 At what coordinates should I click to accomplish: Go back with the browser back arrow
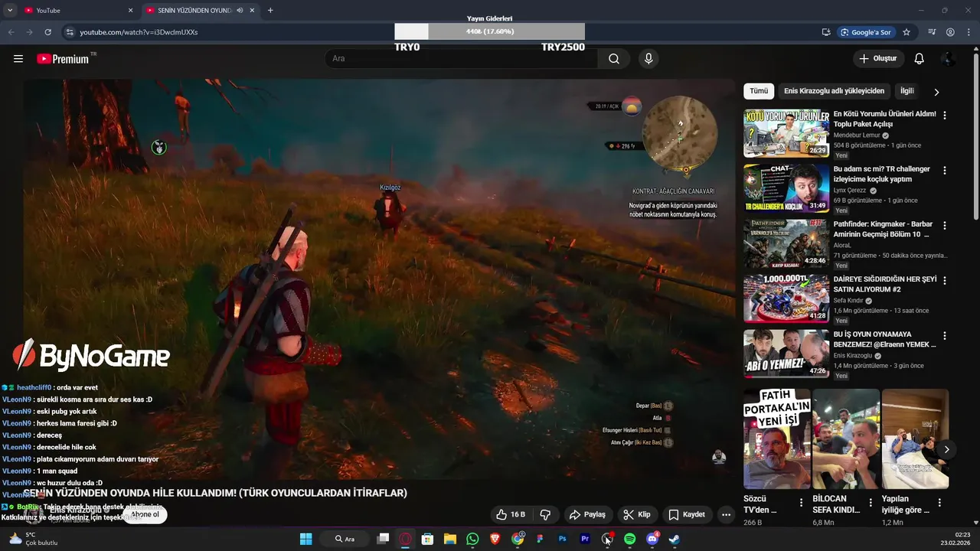click(11, 32)
